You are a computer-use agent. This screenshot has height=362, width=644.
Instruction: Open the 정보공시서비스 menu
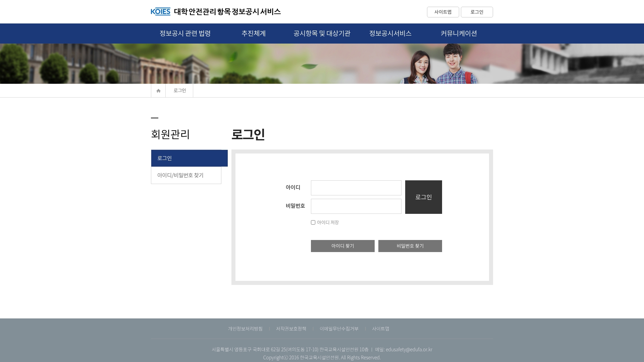390,33
